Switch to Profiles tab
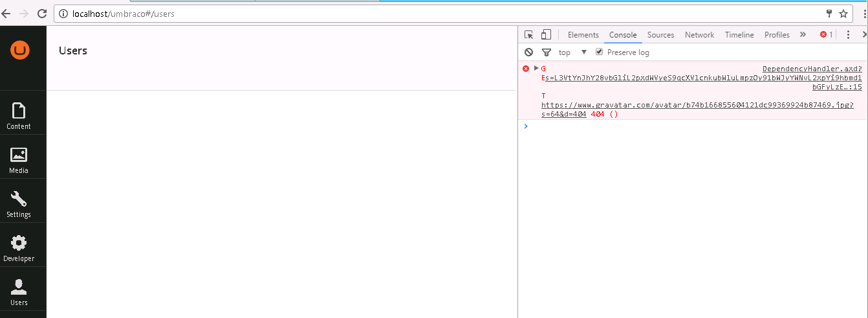 tap(777, 35)
